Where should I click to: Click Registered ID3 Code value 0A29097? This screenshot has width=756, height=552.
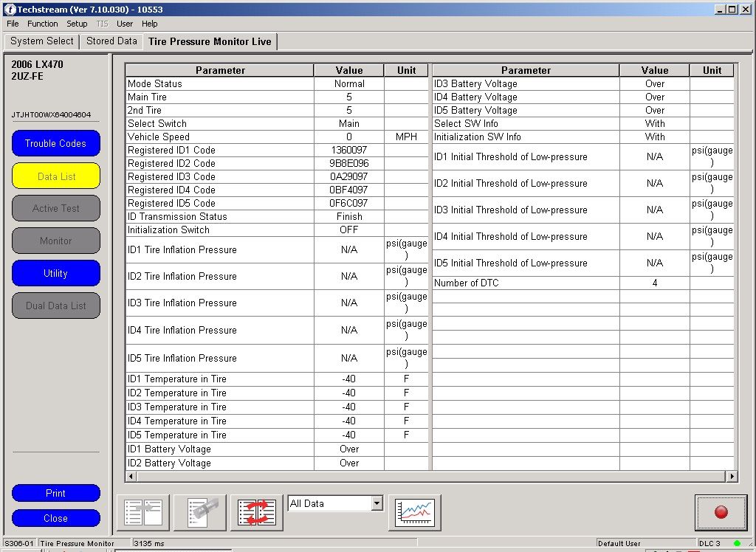tap(349, 176)
